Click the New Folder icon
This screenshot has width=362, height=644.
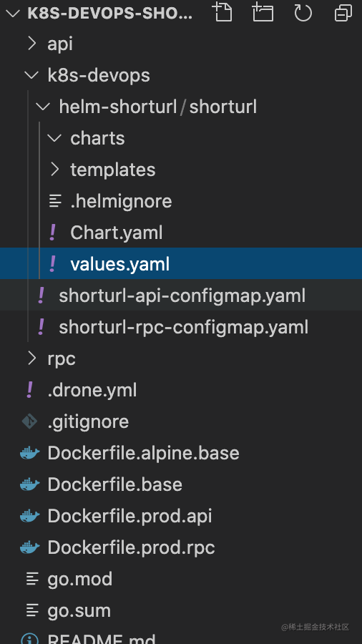[263, 12]
